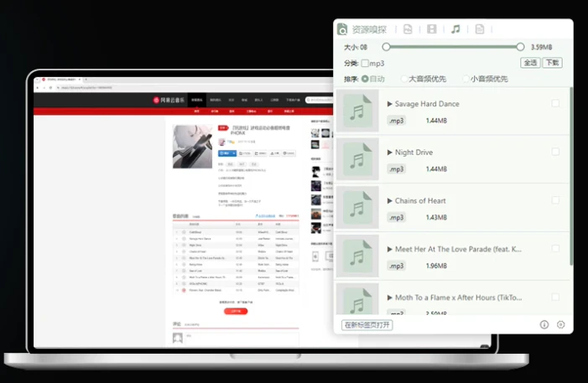Open the info icon in panel footer

(544, 324)
